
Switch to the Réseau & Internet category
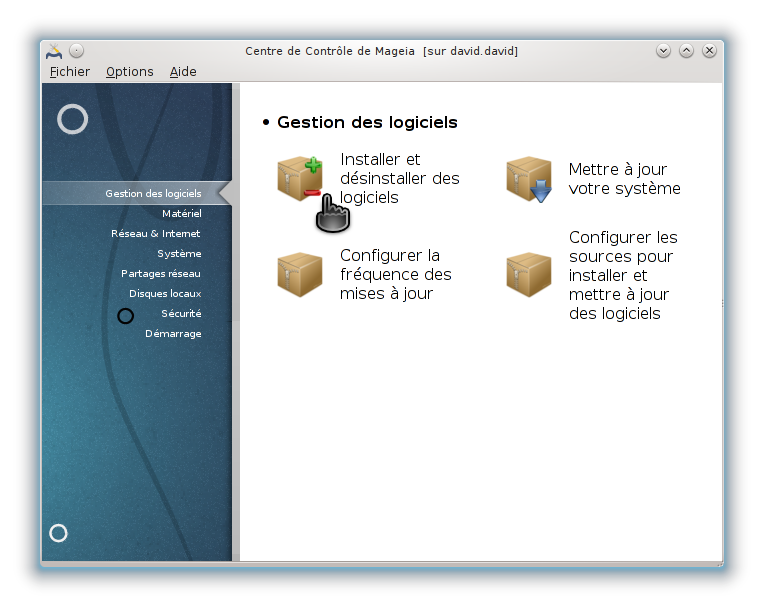coord(155,233)
